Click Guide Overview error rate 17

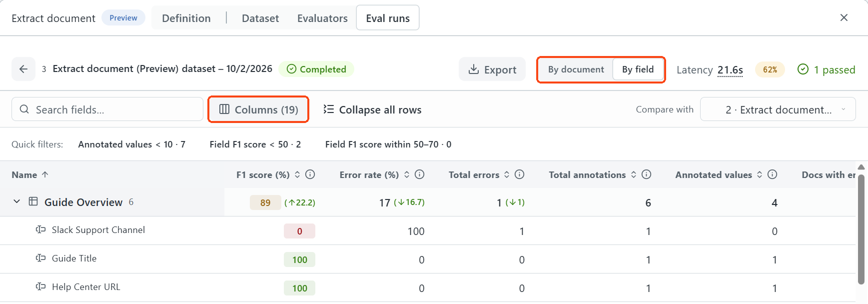coord(385,202)
